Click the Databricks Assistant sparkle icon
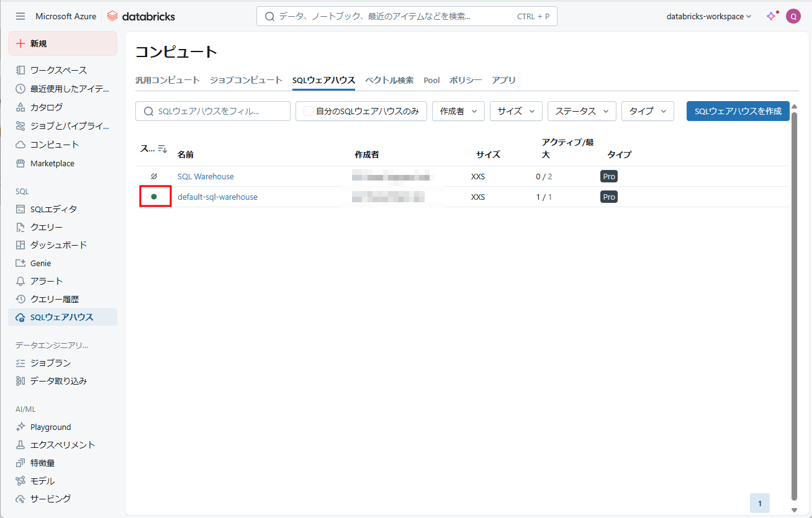812x518 pixels. 771,16
